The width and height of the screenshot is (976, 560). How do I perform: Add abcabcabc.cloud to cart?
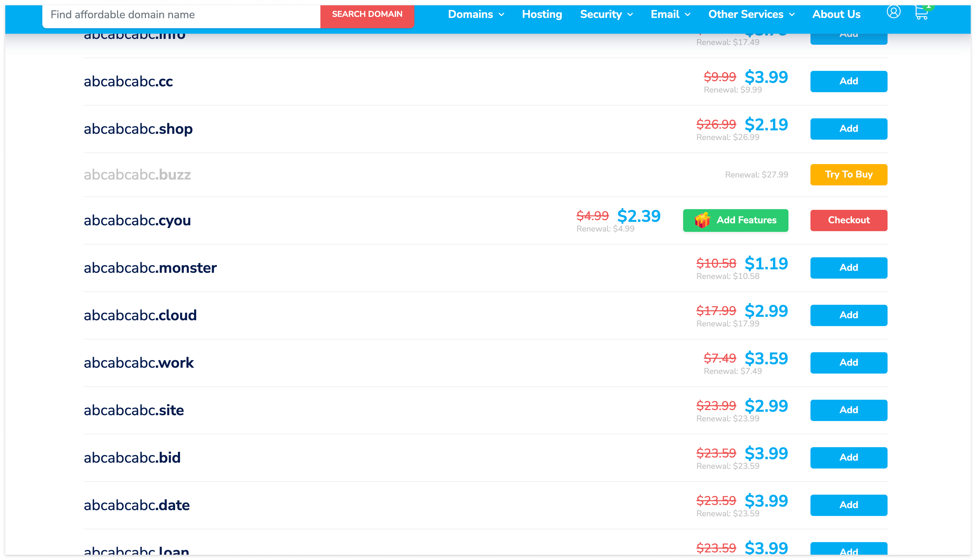pyautogui.click(x=848, y=315)
